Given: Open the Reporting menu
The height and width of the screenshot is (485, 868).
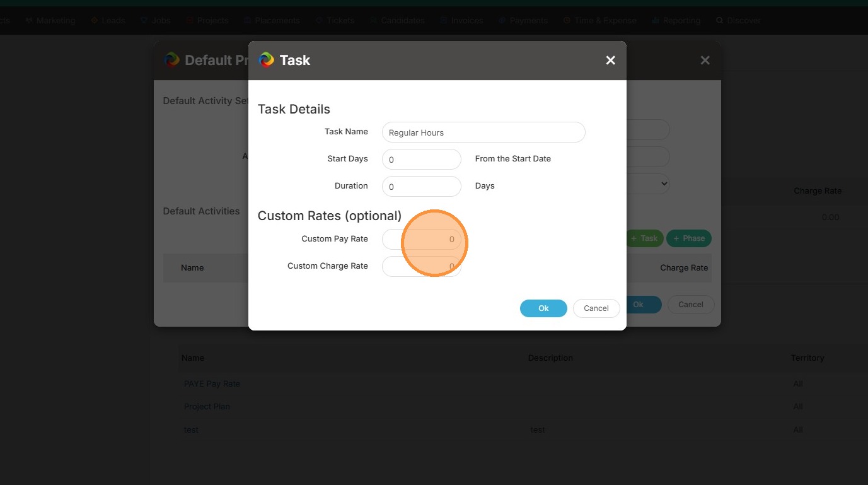Looking at the screenshot, I should click(676, 20).
